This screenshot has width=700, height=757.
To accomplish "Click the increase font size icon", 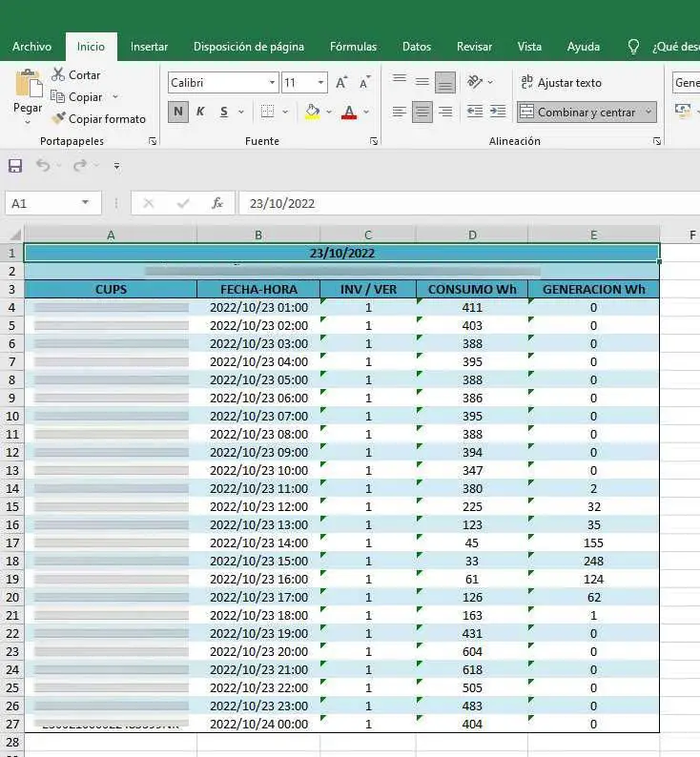I will coord(341,83).
